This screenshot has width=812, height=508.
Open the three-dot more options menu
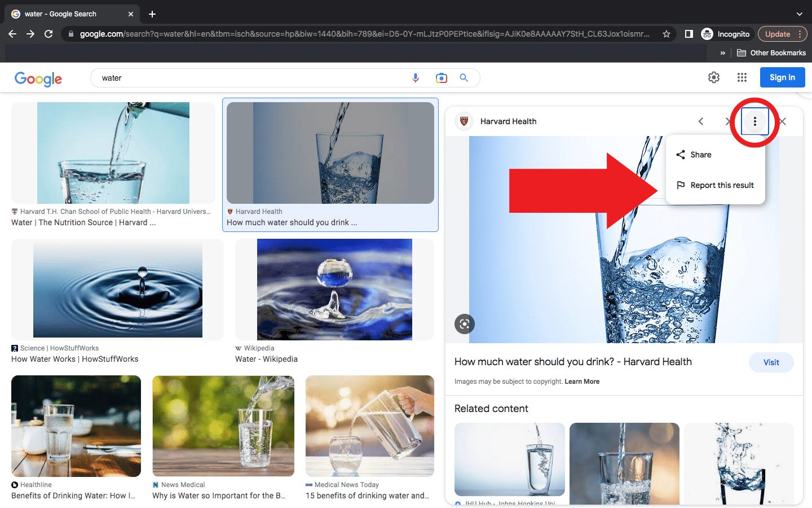[754, 121]
